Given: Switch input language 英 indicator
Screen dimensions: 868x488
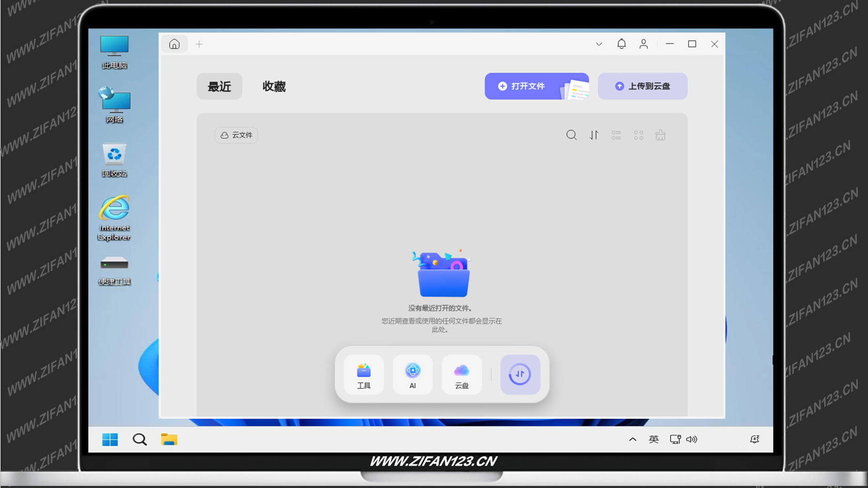Looking at the screenshot, I should click(x=654, y=439).
